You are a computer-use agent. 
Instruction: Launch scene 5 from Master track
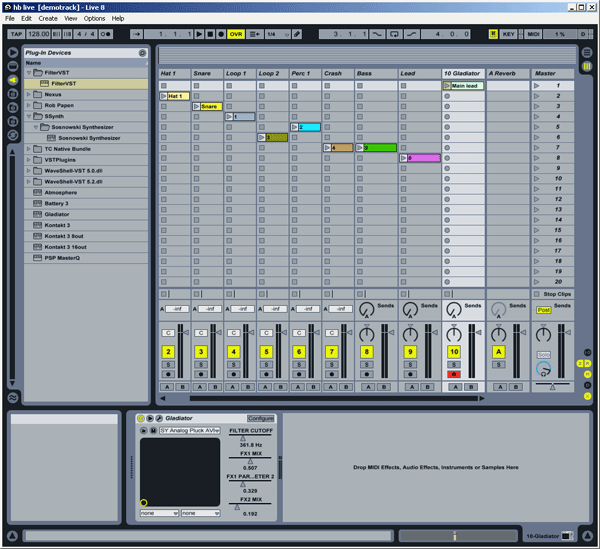pos(537,127)
